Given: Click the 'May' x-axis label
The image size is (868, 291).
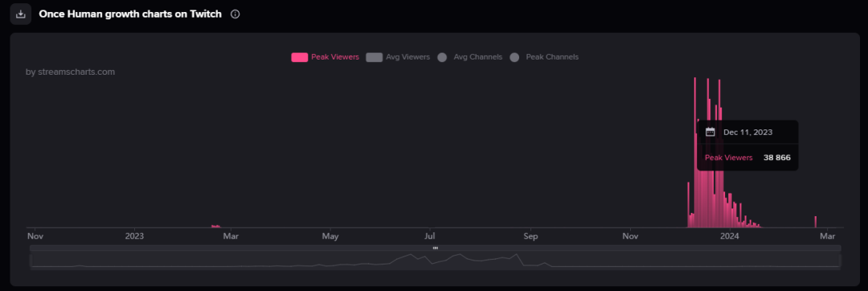Looking at the screenshot, I should click(330, 236).
